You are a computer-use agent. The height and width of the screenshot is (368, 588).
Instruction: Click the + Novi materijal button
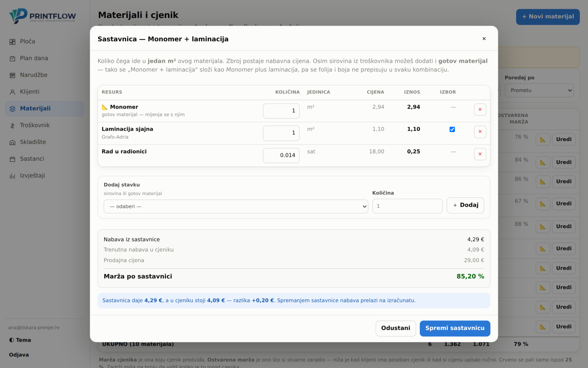[548, 17]
